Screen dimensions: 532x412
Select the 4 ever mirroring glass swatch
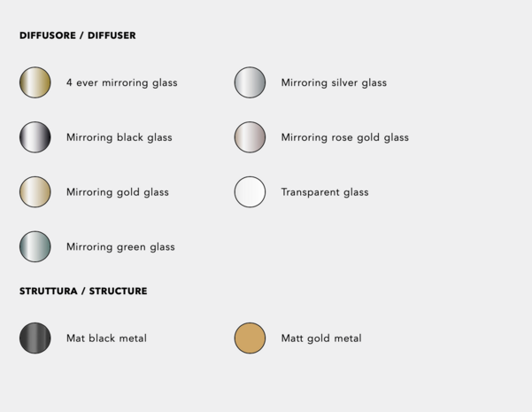(35, 82)
